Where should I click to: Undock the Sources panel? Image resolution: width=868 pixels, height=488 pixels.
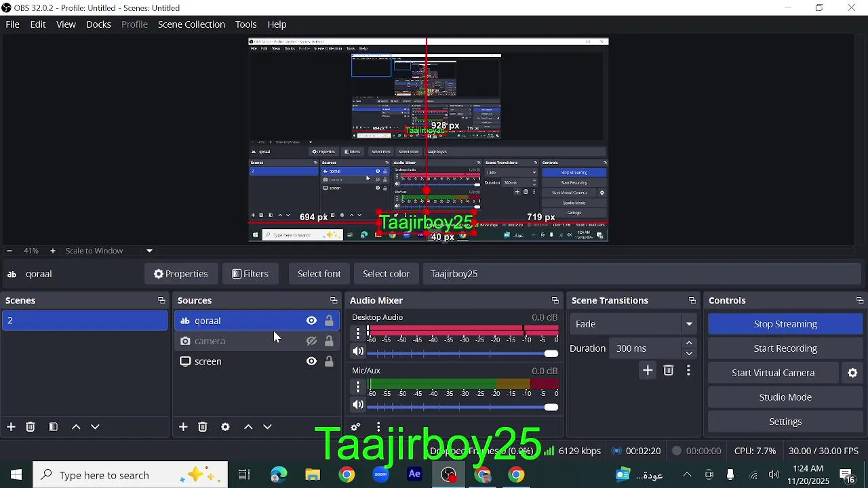click(x=334, y=300)
